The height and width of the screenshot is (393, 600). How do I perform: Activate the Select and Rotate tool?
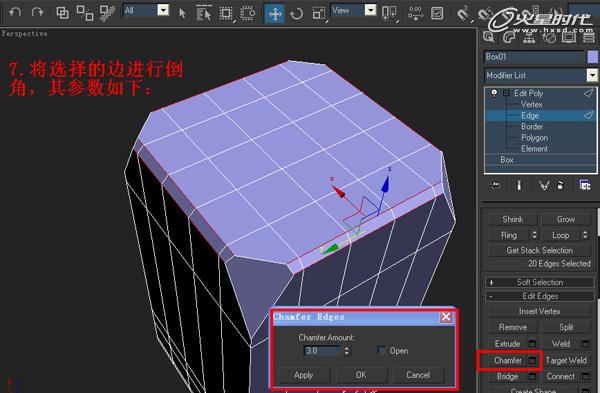pyautogui.click(x=297, y=14)
